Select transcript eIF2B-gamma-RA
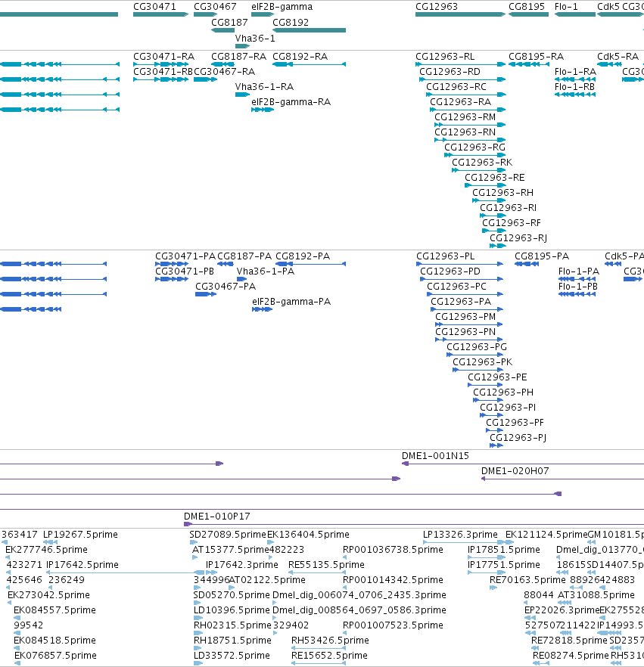This screenshot has height=667, width=644. tap(291, 102)
